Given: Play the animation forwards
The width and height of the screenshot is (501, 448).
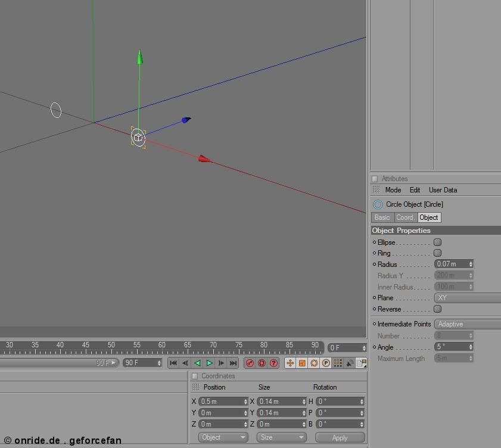Looking at the screenshot, I should pyautogui.click(x=209, y=363).
